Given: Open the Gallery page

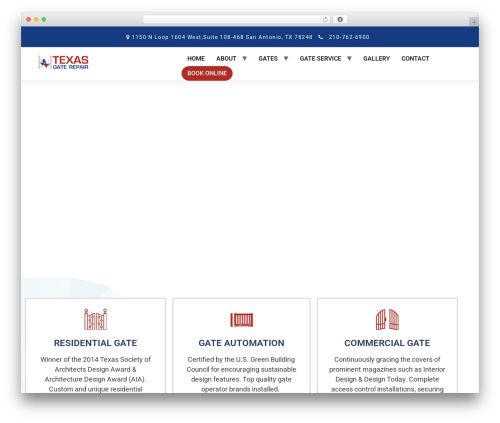Looking at the screenshot, I should pos(376,59).
